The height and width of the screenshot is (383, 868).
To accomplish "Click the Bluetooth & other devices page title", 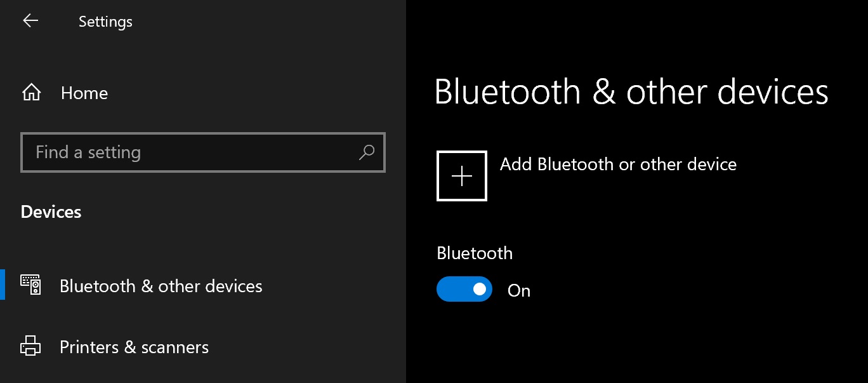I will click(x=631, y=91).
